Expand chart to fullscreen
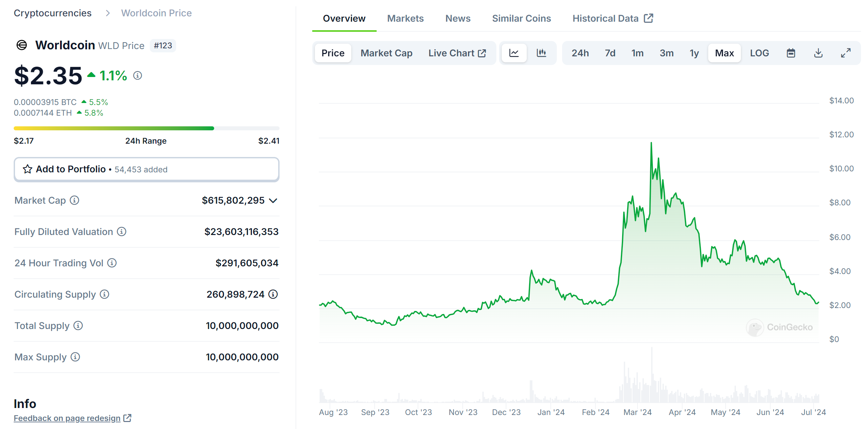This screenshot has width=868, height=429. coord(845,53)
